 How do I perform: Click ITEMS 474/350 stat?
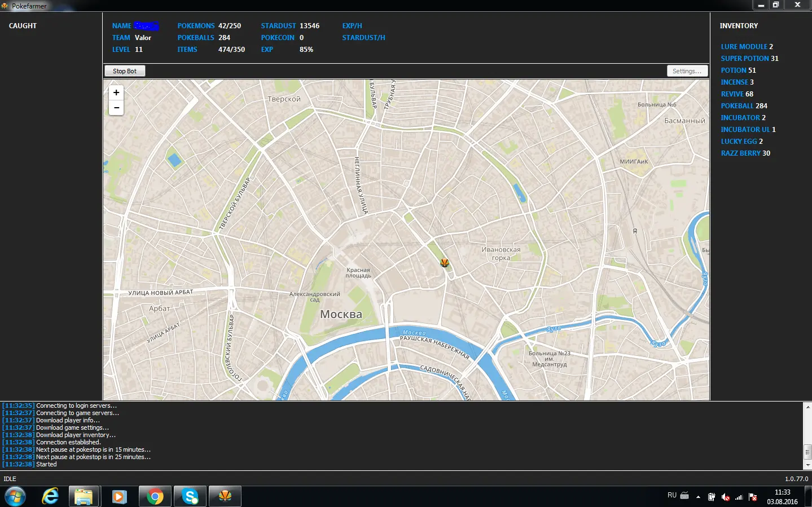[211, 50]
